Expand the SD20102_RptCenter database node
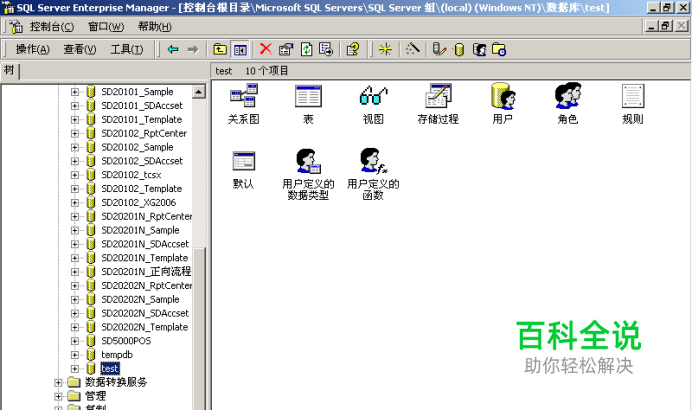The width and height of the screenshot is (692, 410). click(75, 133)
